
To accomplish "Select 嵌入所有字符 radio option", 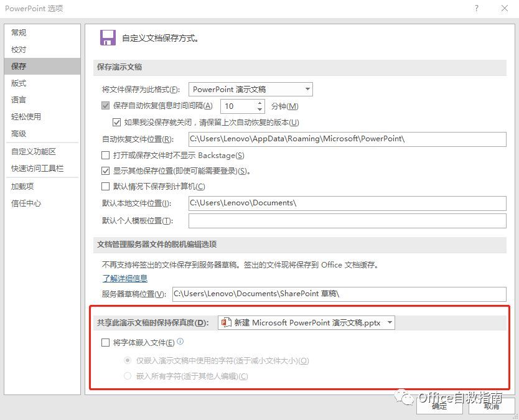I will [128, 376].
